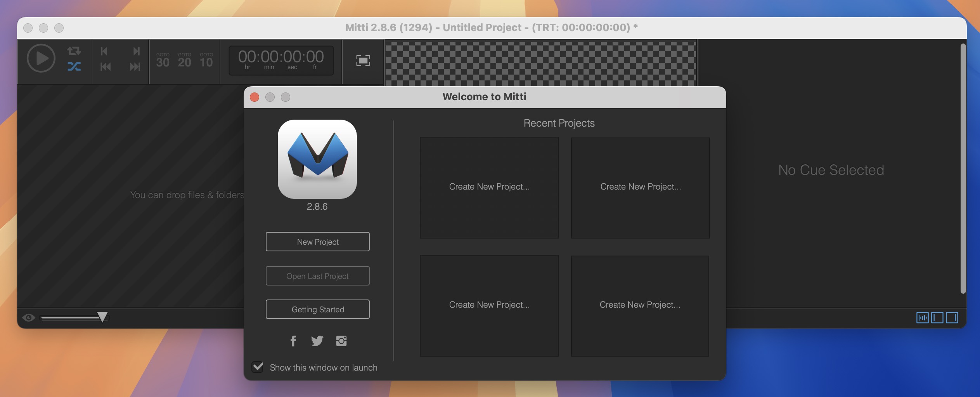Click the New Project button
The image size is (980, 397).
click(x=317, y=242)
